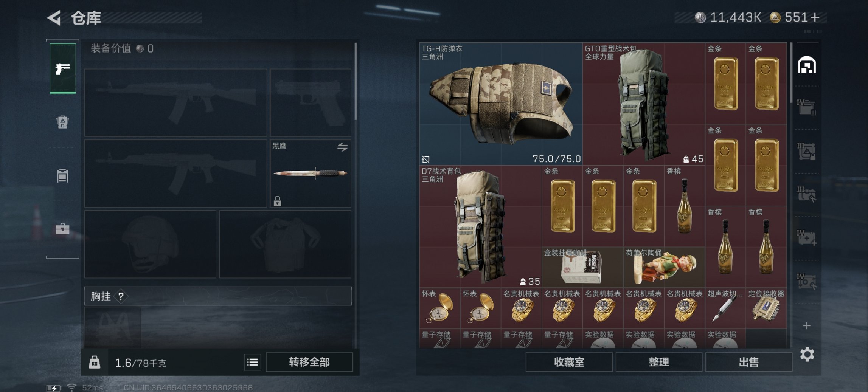Expand the IV folder storage container
This screenshot has height=392, width=868.
click(807, 107)
